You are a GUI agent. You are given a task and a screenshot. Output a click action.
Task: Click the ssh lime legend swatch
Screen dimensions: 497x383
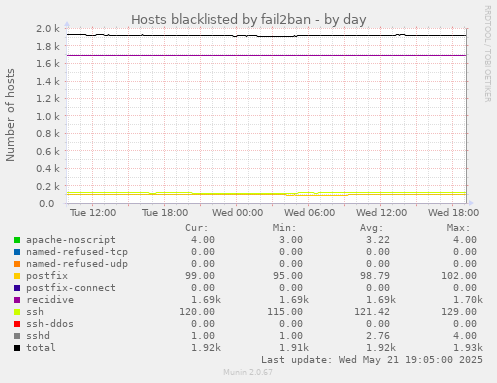[x=17, y=312]
